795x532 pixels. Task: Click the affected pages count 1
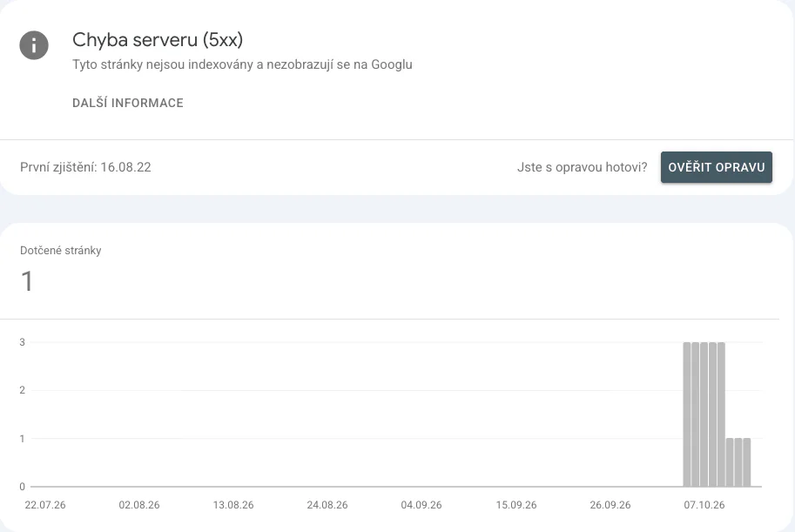(27, 281)
